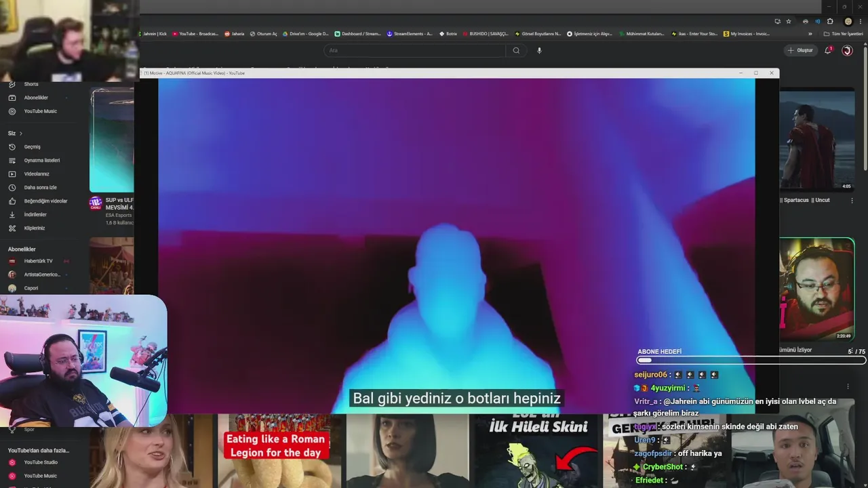Image resolution: width=868 pixels, height=488 pixels.
Task: Open Geçmiş history page
Action: click(x=32, y=147)
